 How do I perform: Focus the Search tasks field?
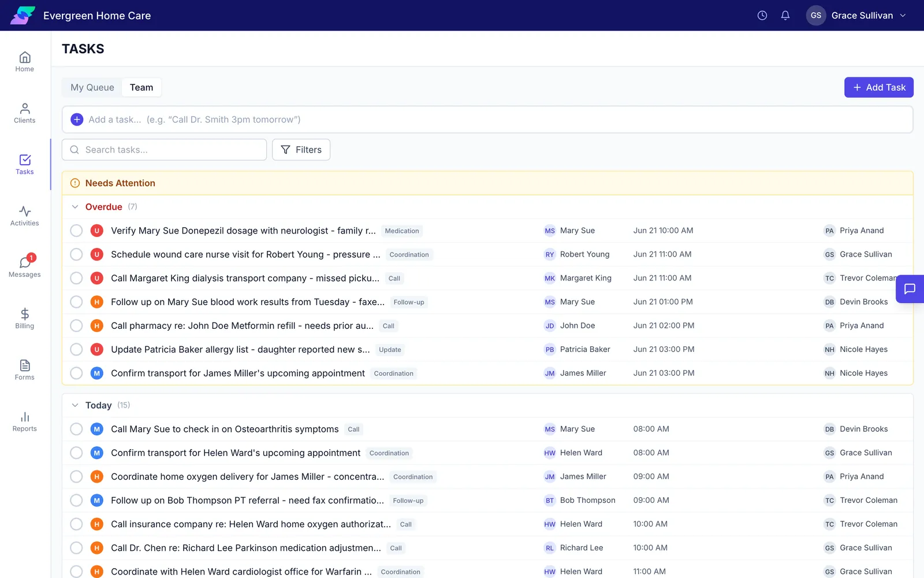pos(164,150)
